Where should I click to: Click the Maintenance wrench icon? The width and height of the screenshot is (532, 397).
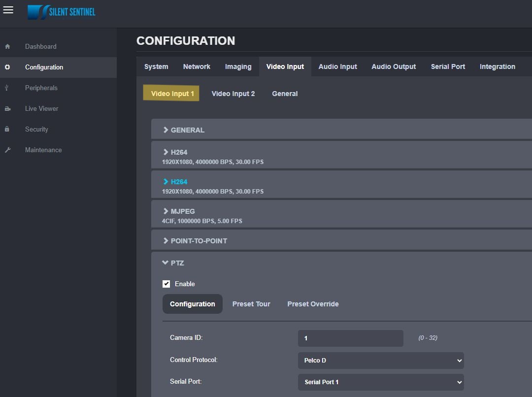coord(8,150)
